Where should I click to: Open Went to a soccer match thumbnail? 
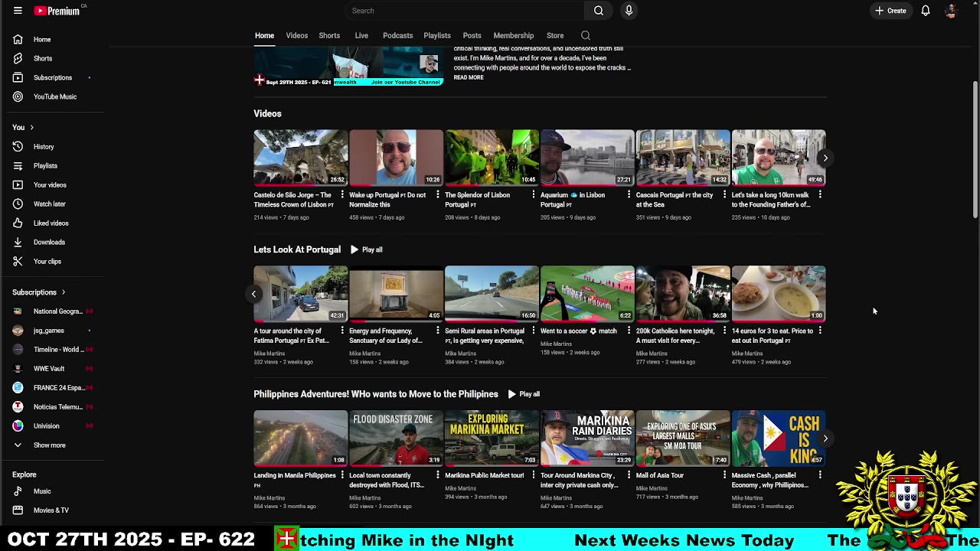(587, 294)
